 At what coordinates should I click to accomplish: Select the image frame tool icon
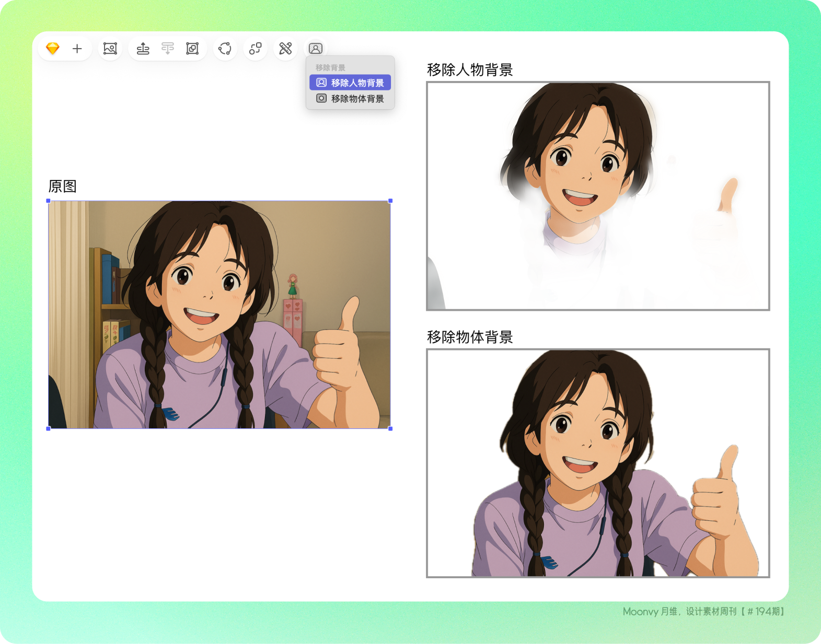coord(110,49)
